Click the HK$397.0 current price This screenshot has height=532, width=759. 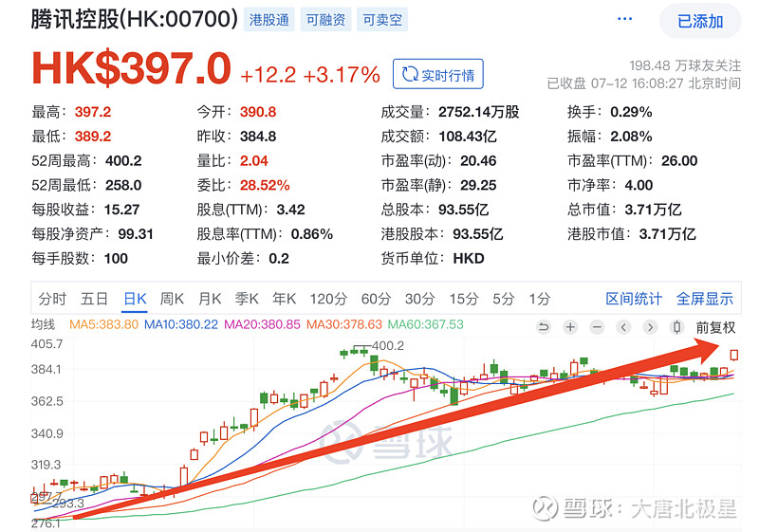click(x=132, y=68)
